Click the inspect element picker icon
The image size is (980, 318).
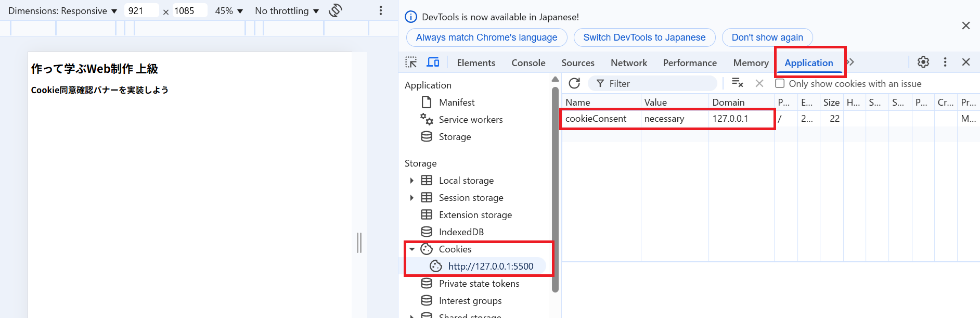(x=411, y=62)
